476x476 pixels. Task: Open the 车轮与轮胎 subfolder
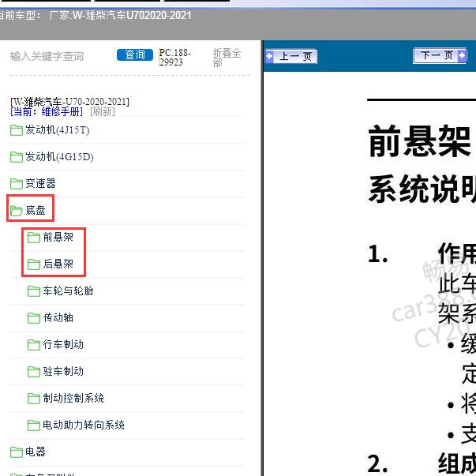pos(68,290)
